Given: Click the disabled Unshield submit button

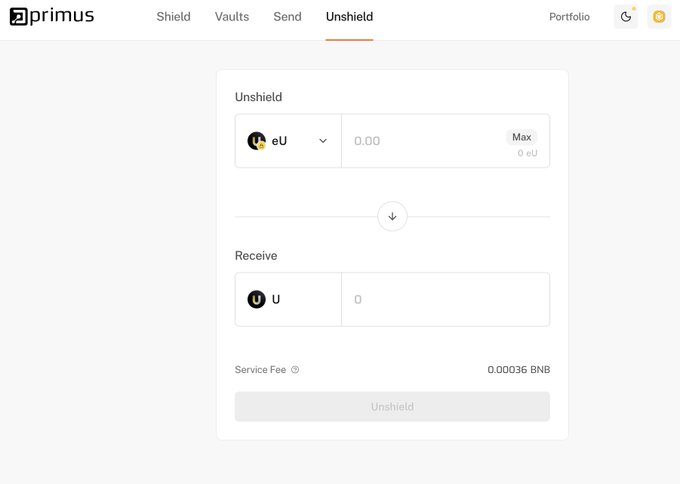Looking at the screenshot, I should (392, 406).
